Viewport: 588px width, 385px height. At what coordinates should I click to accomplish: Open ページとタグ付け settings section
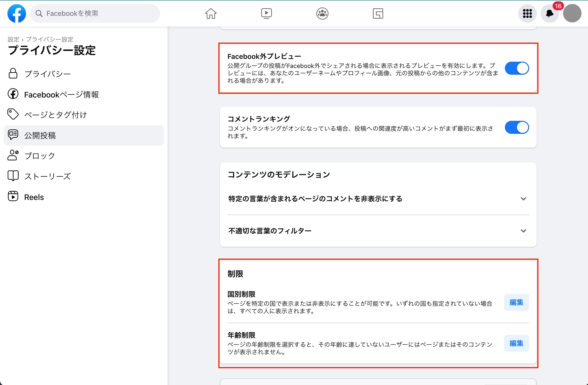click(x=84, y=115)
